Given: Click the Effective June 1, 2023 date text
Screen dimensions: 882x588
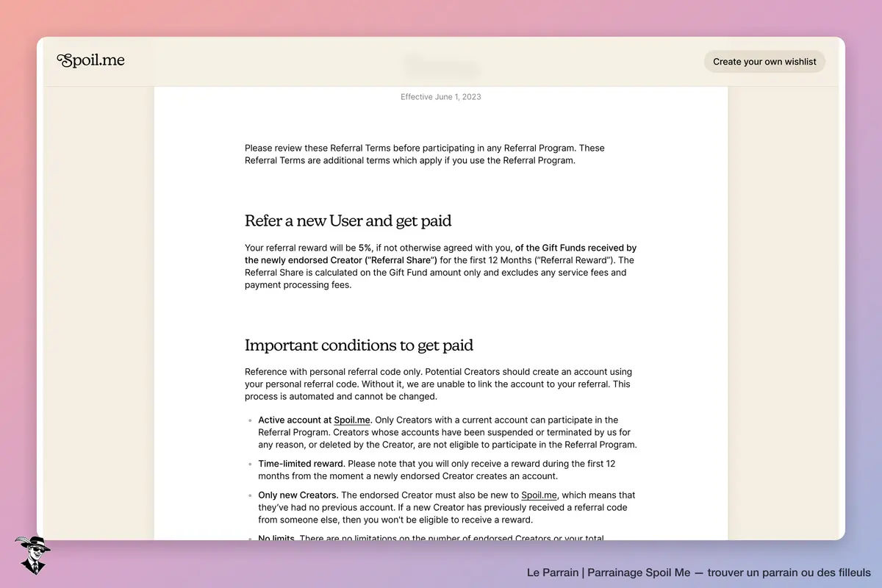Looking at the screenshot, I should tap(441, 97).
